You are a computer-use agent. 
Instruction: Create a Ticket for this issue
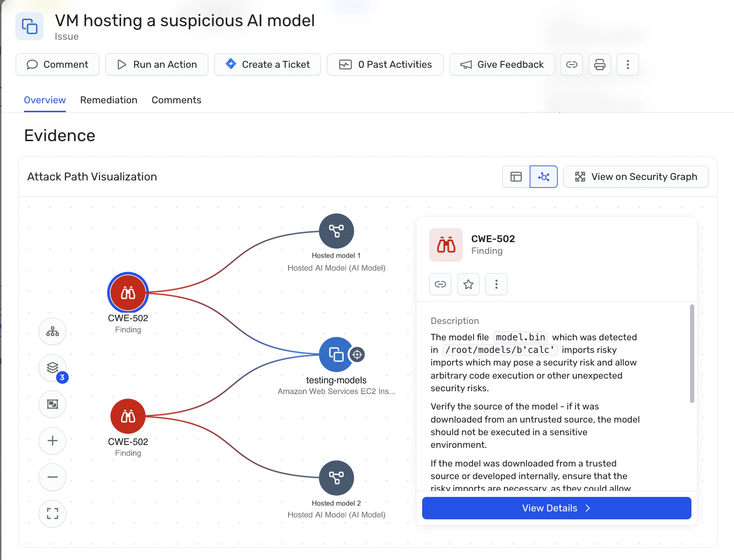tap(267, 65)
